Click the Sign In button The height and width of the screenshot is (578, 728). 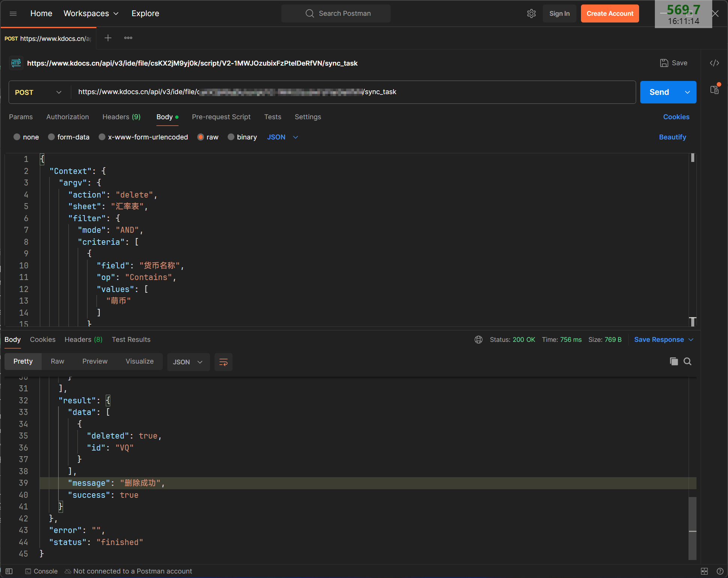559,13
